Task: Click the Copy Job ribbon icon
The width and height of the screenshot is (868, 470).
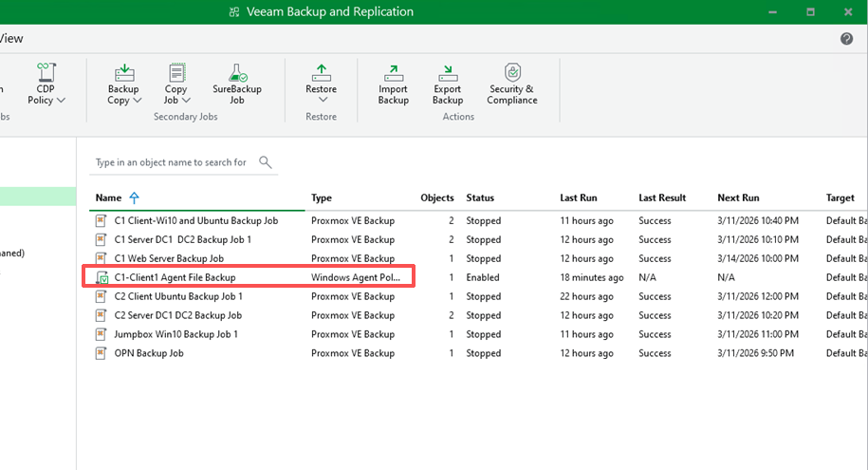Action: click(176, 72)
